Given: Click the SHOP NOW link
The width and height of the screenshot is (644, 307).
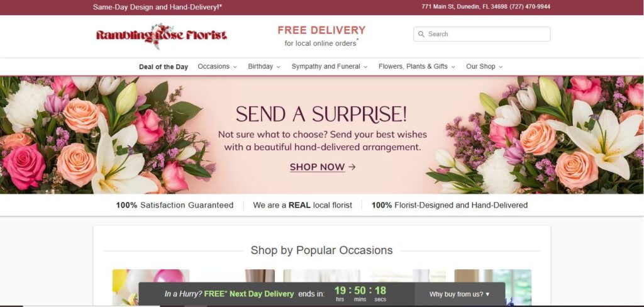Looking at the screenshot, I should (x=317, y=167).
